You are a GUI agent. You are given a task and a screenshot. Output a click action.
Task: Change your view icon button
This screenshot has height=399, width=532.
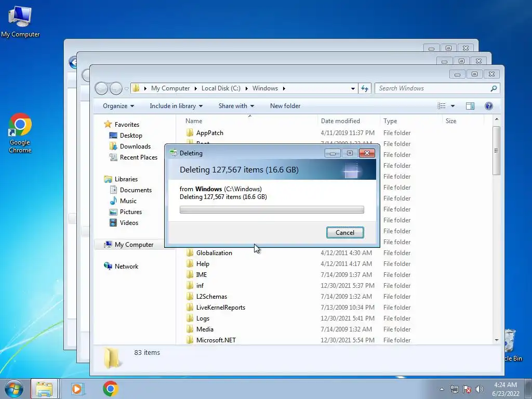(x=442, y=106)
